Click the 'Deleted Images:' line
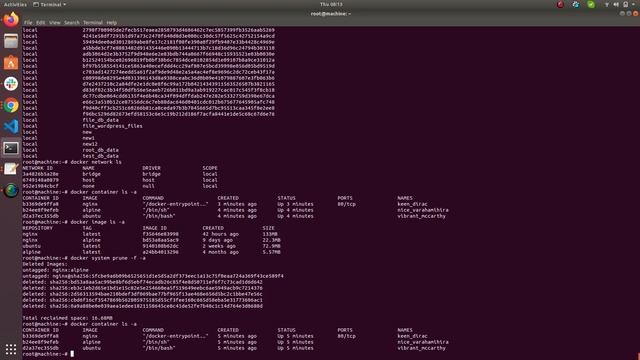 pos(45,264)
